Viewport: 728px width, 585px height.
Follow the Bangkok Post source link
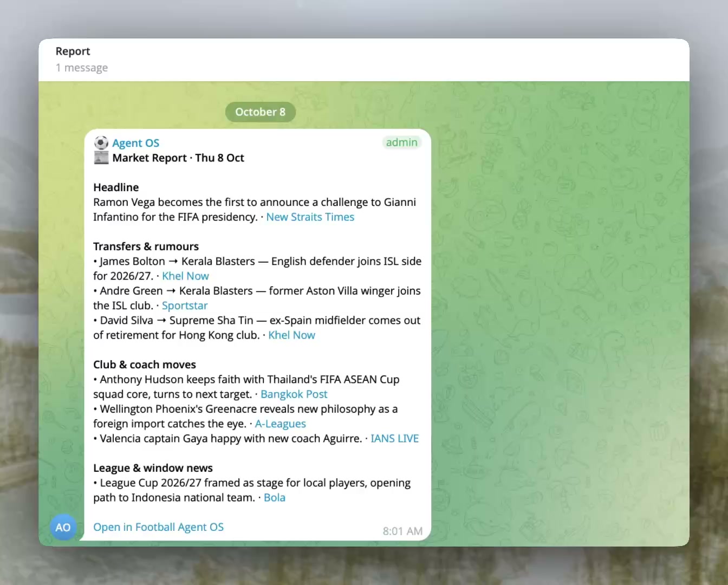(x=294, y=394)
